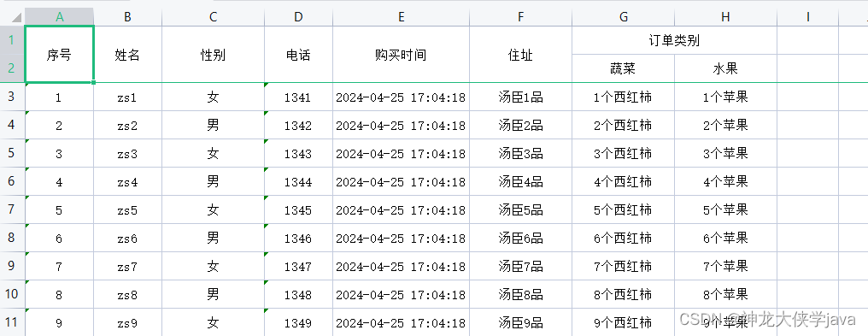Select row 5 header
868x336 pixels.
[12, 153]
